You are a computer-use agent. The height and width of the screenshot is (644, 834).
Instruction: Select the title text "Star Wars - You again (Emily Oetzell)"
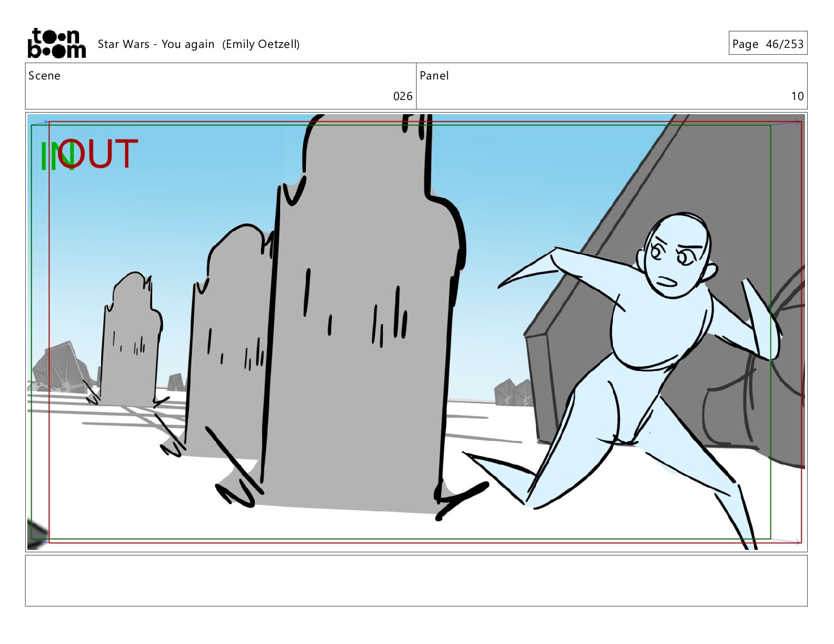198,44
